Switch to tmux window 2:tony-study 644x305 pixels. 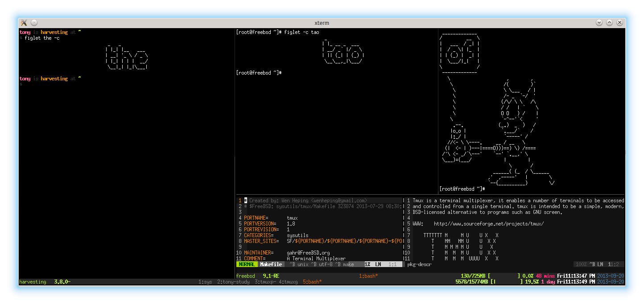pos(234,282)
